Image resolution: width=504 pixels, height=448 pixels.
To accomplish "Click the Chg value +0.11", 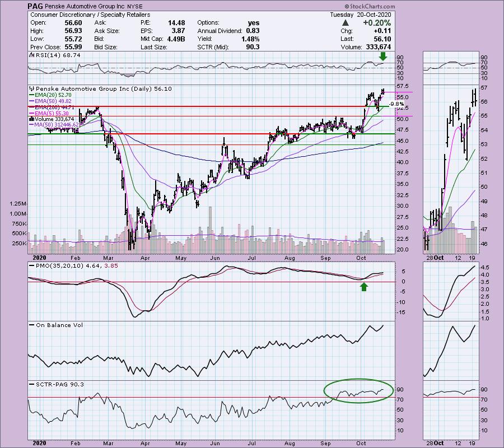I will [x=382, y=31].
